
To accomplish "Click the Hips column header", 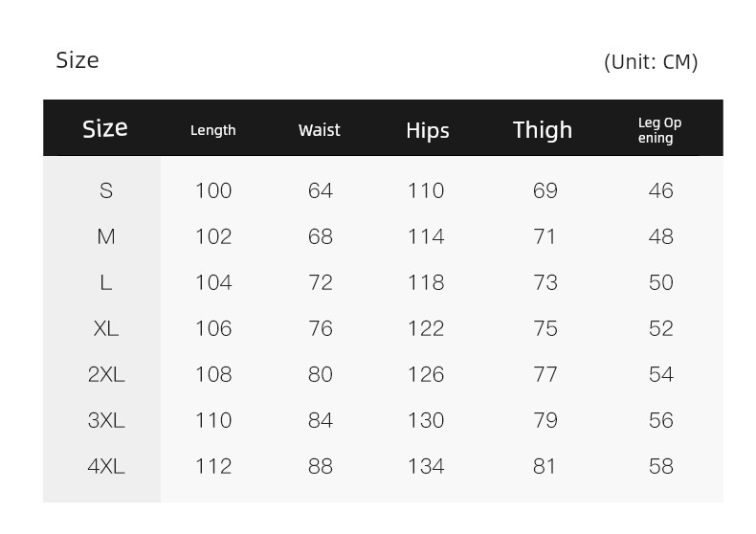I will 428,130.
